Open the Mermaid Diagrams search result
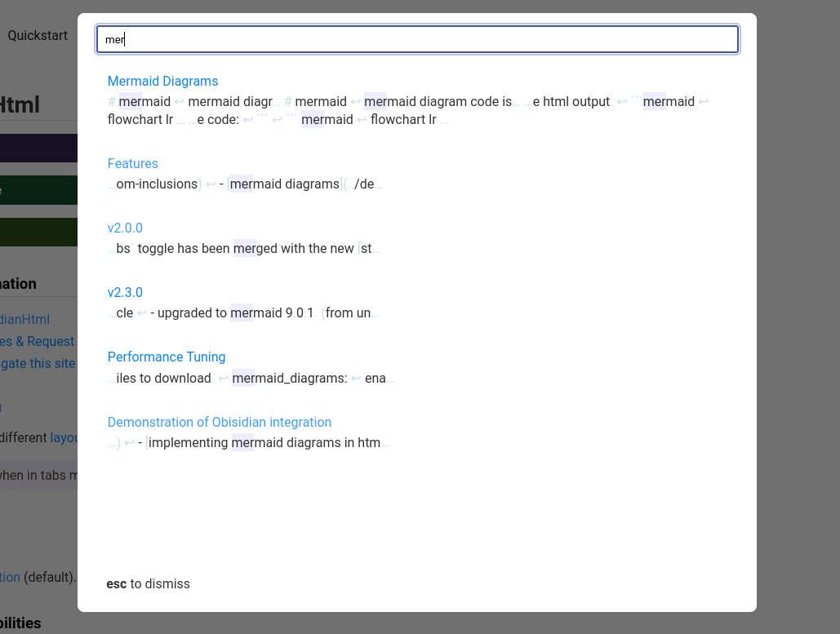The image size is (840, 634). tap(162, 81)
